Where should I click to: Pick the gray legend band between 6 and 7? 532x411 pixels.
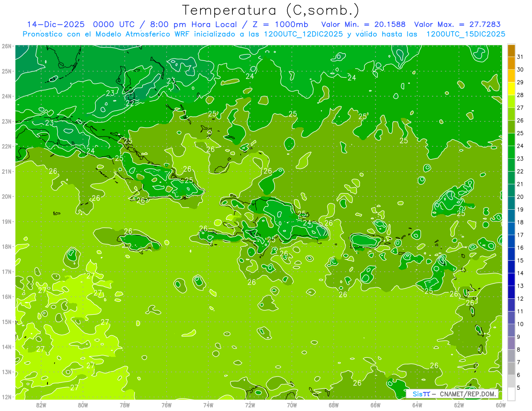[511, 368]
